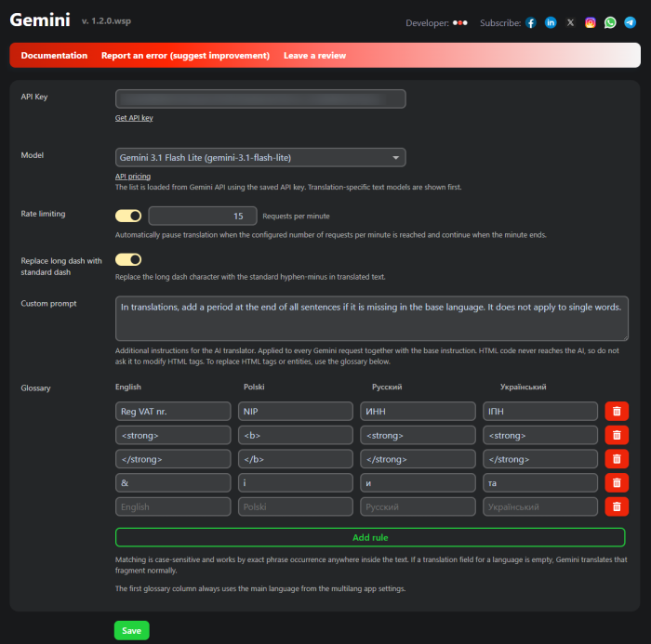This screenshot has width=651, height=644.
Task: Edit the 'NIP' Polski field
Action: (296, 412)
